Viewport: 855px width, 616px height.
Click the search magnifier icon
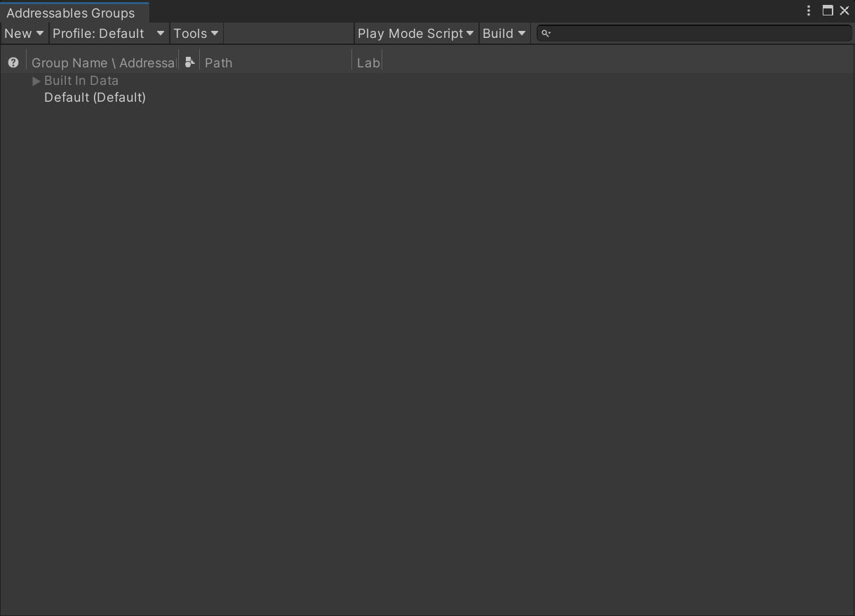[x=546, y=33]
